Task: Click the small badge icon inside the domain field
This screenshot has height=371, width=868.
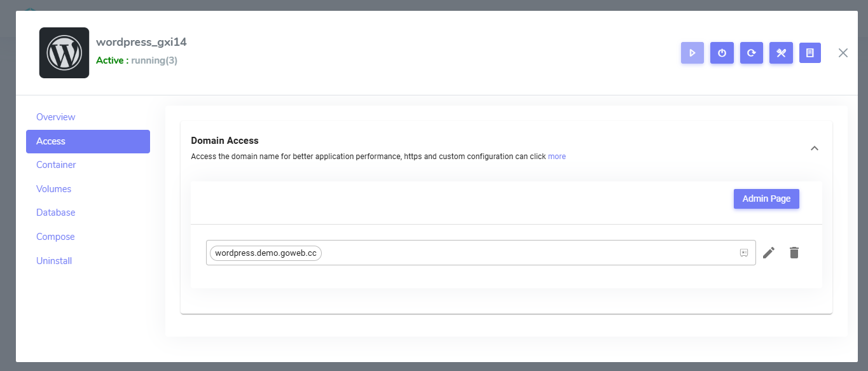Action: [x=744, y=253]
